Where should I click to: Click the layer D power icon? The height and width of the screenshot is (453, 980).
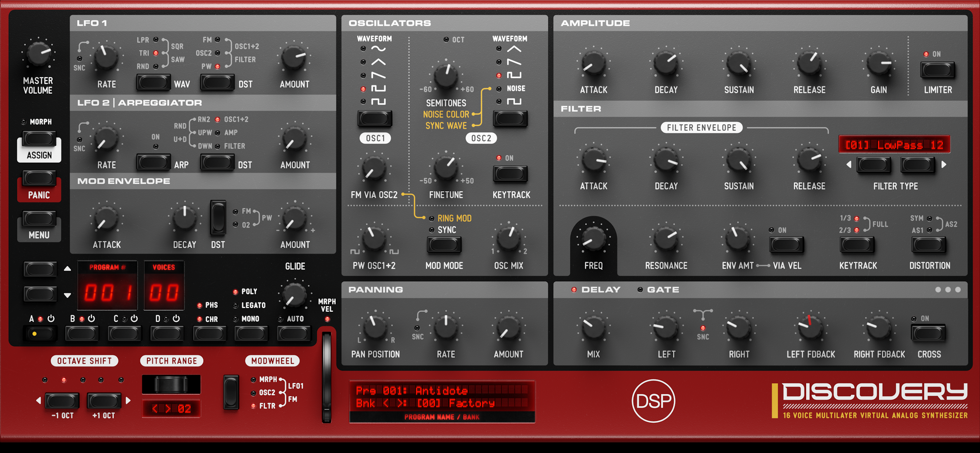click(176, 318)
